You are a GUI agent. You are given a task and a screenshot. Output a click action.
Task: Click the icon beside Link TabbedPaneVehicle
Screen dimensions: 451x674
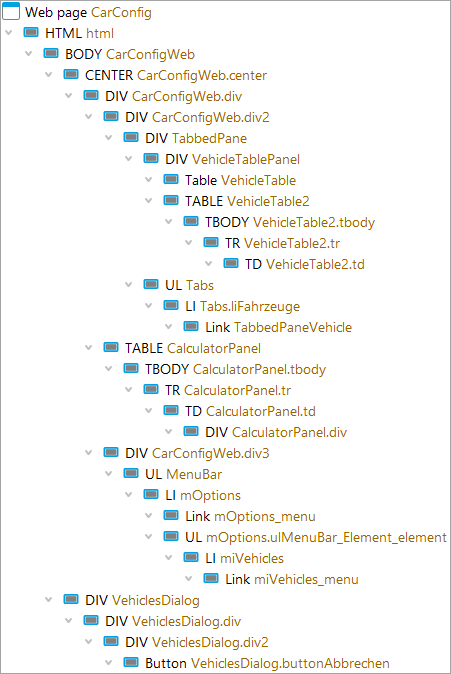click(x=191, y=326)
